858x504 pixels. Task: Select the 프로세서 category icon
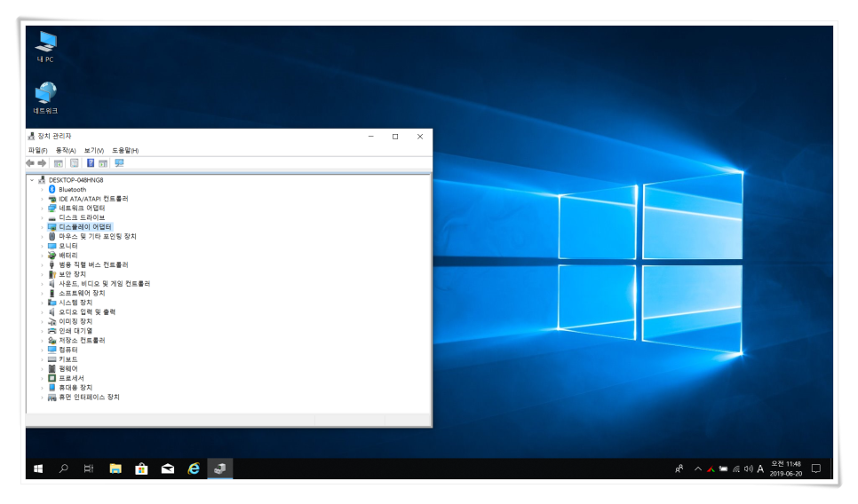click(52, 378)
